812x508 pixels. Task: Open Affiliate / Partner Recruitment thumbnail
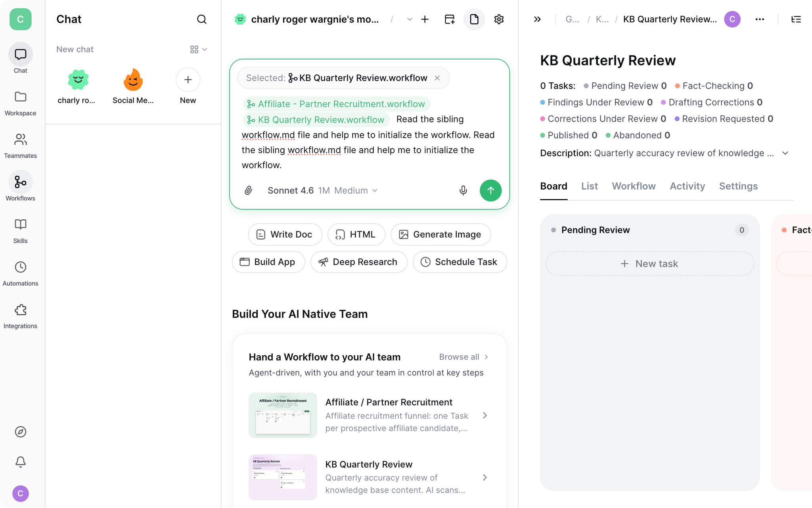point(283,415)
